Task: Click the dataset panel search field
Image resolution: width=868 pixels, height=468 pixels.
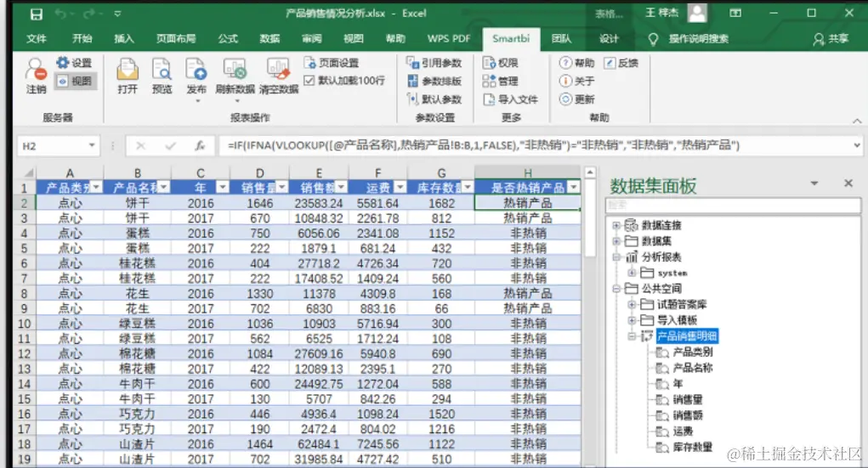Action: 733,206
